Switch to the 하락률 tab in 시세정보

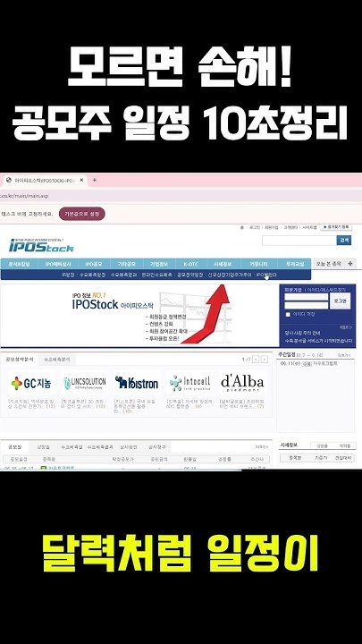pos(344,445)
